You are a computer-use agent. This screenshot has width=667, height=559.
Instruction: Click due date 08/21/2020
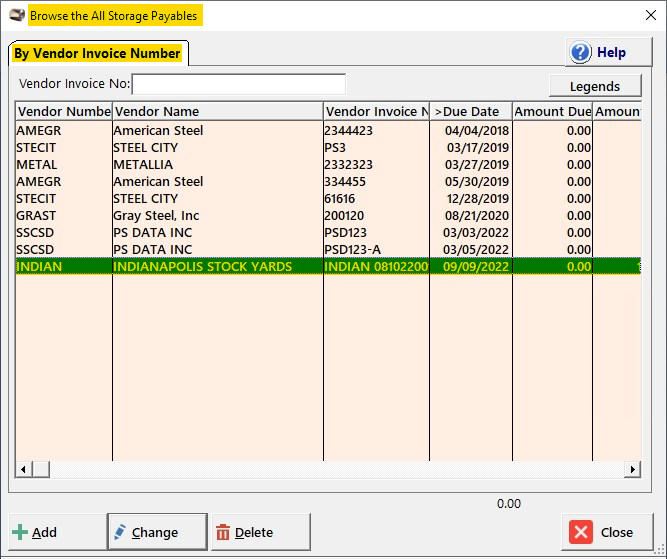477,215
